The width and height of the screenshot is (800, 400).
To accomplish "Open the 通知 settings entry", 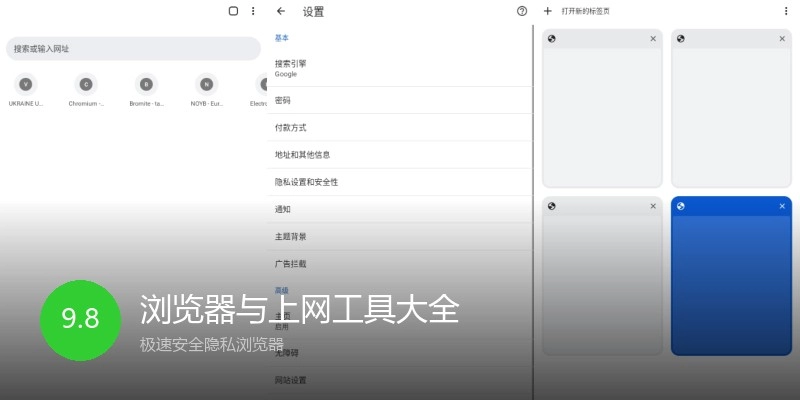I will pos(399,209).
